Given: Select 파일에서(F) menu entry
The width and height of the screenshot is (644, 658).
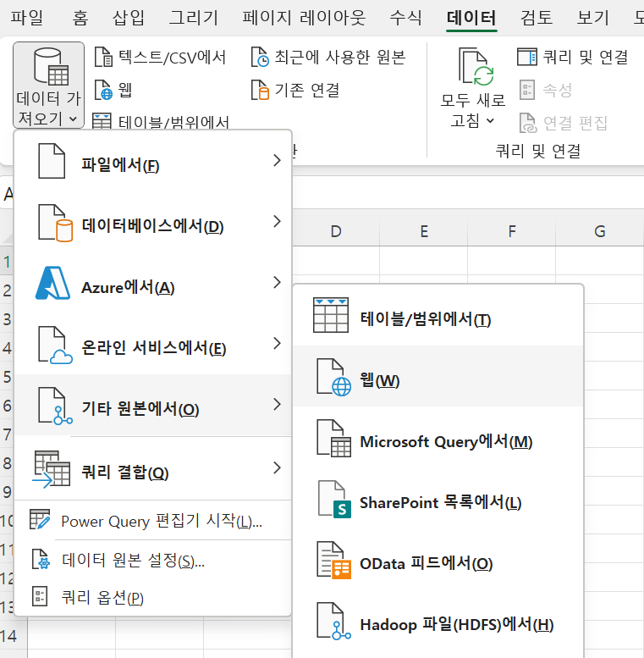Looking at the screenshot, I should point(153,161).
